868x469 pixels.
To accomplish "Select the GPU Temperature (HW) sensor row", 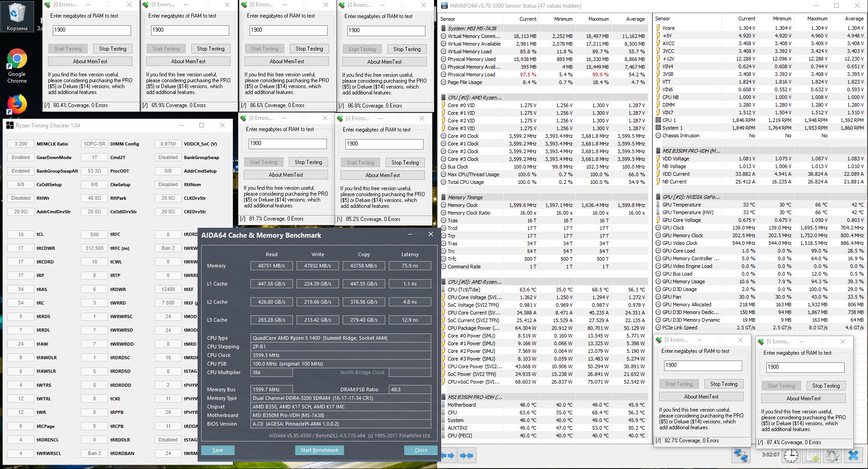I will (760, 212).
